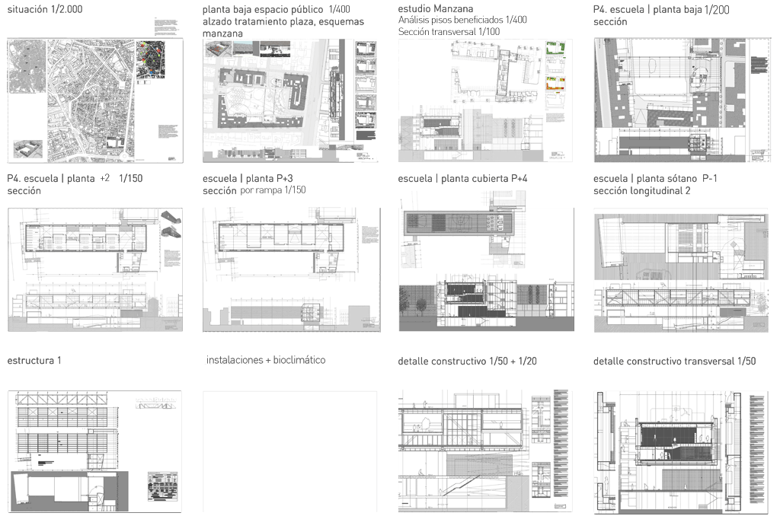Click the 'estructura 1' title text
Viewport: 780px width, 532px height.
34,361
